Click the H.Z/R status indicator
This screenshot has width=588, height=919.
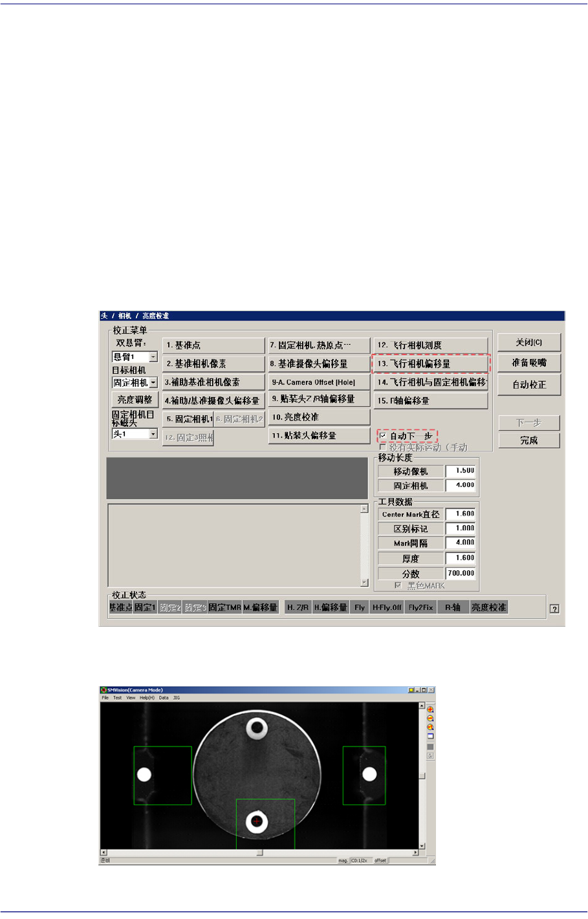pyautogui.click(x=298, y=607)
